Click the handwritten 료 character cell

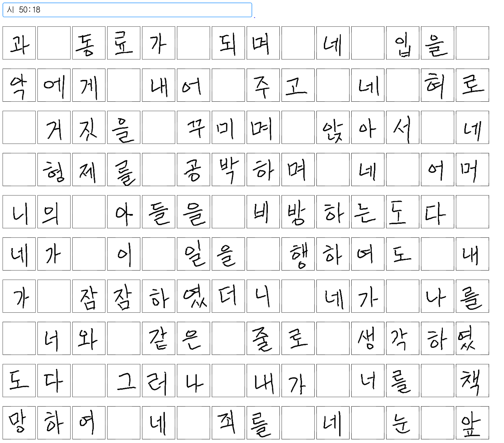click(124, 43)
